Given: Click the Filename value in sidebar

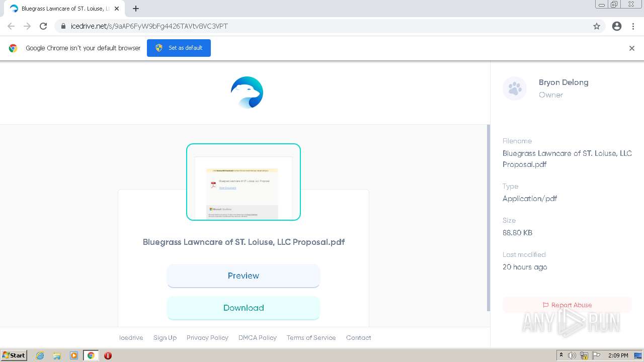Looking at the screenshot, I should pos(567,159).
